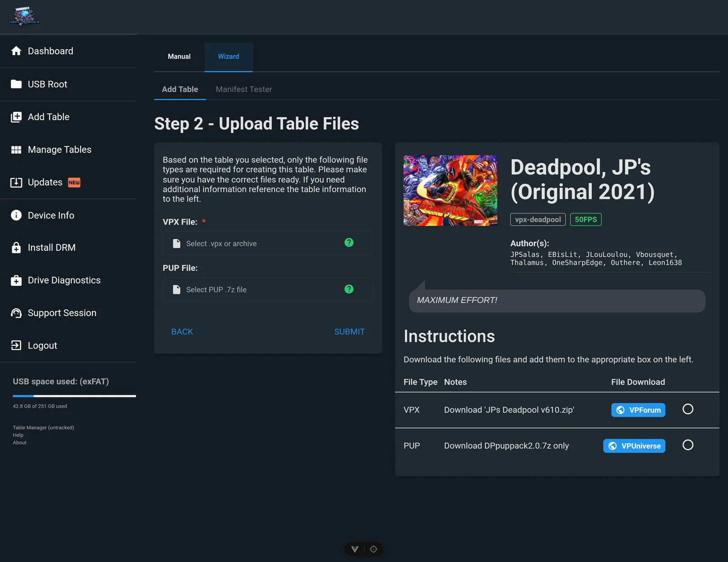Screen dimensions: 728x562
Task: Open Dashboard via home icon
Action: pos(16,51)
